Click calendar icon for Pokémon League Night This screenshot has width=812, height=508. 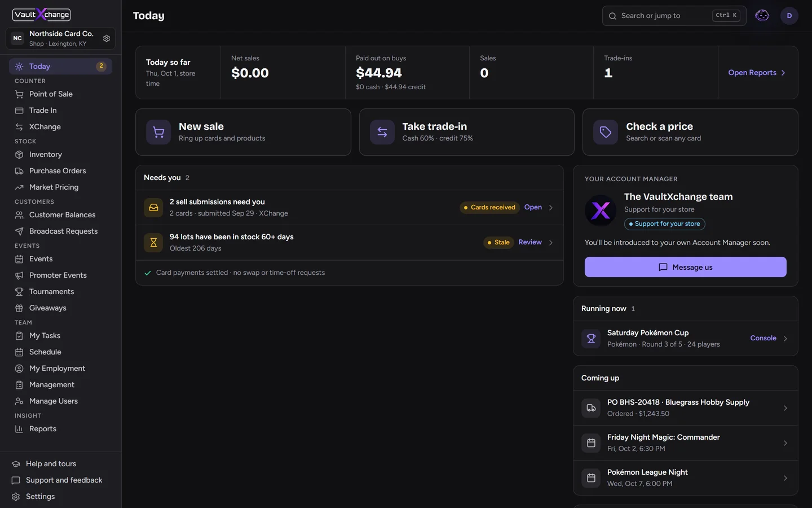pyautogui.click(x=591, y=478)
